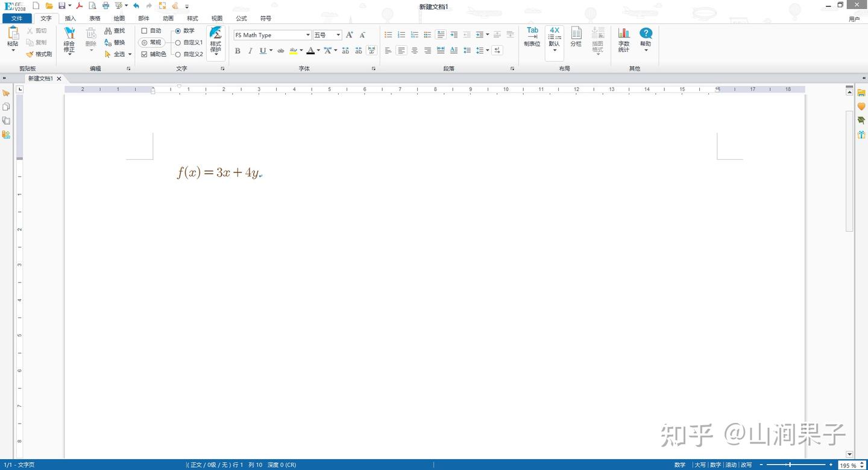Click the font color A swatch

click(x=310, y=51)
